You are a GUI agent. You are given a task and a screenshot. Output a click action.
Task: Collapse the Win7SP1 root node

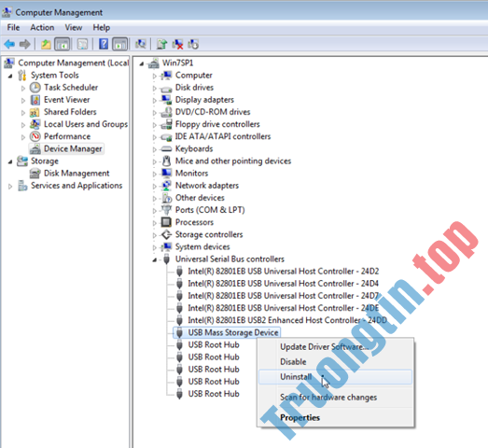(142, 63)
